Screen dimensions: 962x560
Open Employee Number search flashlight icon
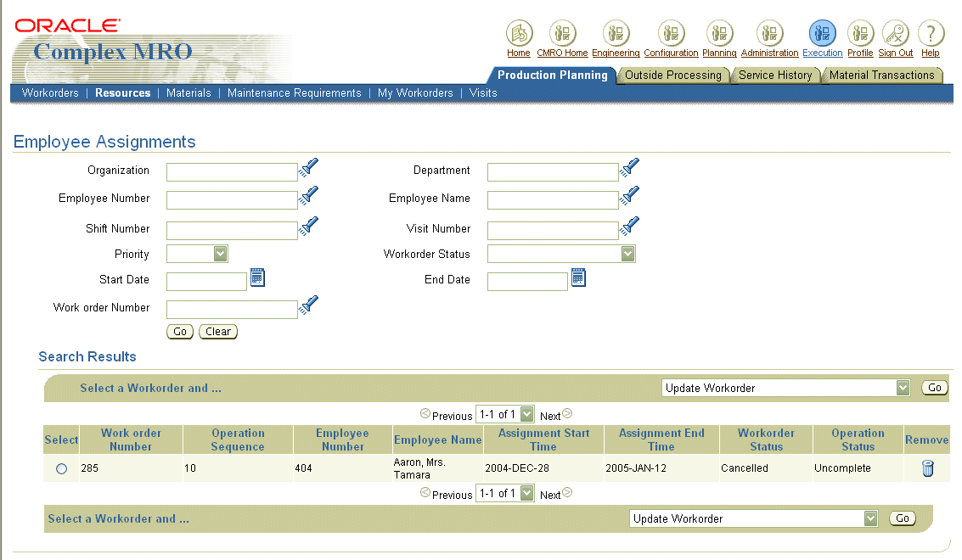pyautogui.click(x=308, y=196)
